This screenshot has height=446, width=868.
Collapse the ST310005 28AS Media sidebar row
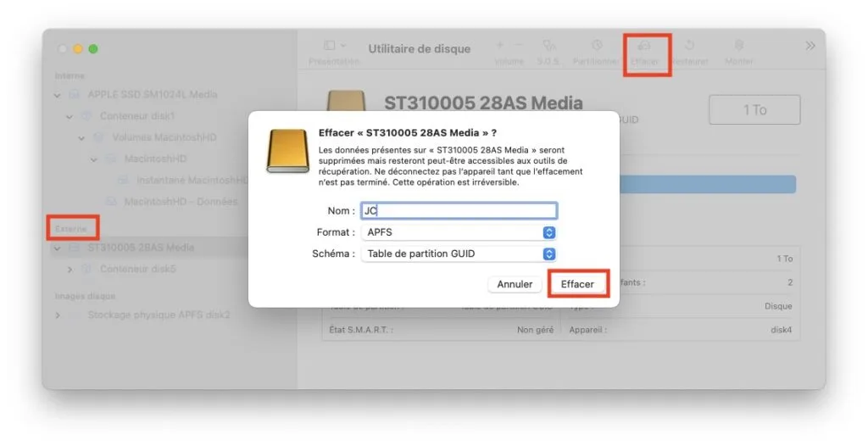[x=58, y=248]
